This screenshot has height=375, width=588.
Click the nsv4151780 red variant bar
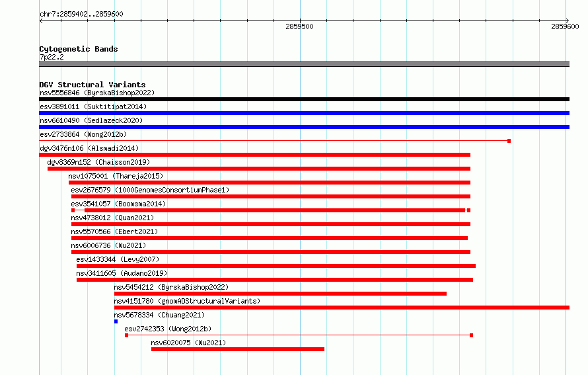[342, 308]
